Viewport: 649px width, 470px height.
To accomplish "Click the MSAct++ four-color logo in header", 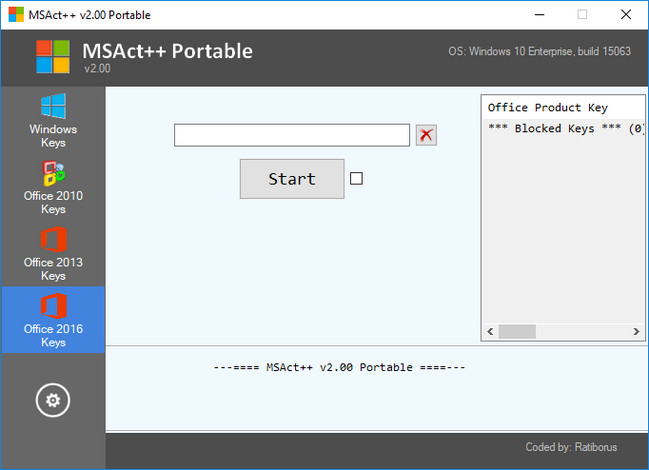I will [x=53, y=57].
